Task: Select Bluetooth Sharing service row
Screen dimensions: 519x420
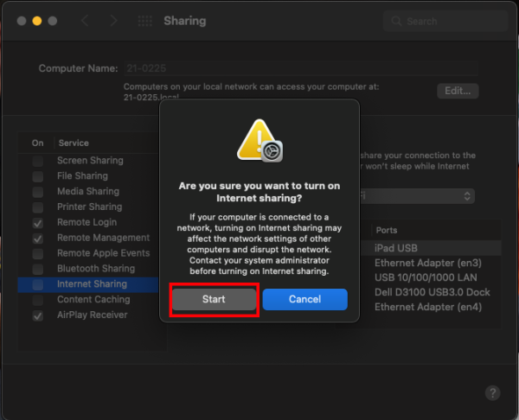Action: click(88, 269)
